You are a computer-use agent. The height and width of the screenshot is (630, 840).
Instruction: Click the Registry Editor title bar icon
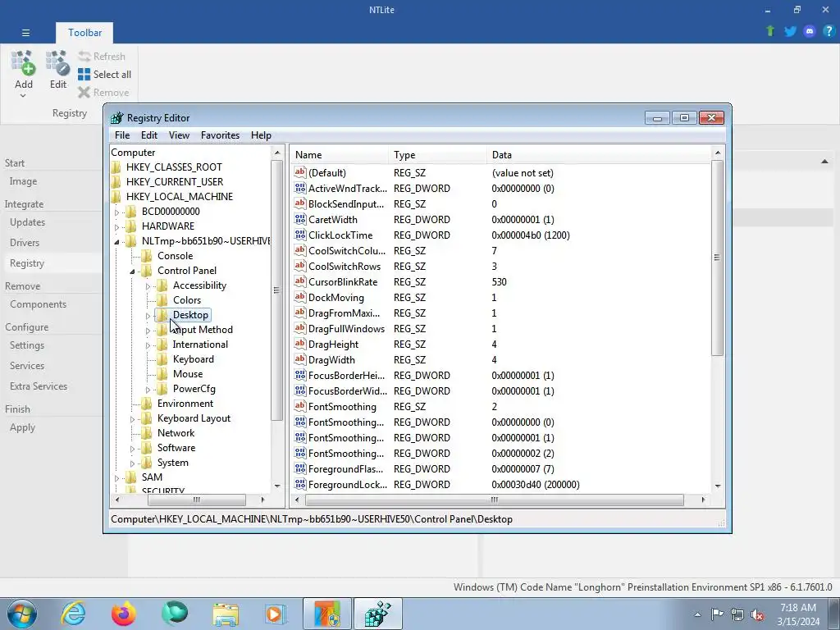pos(116,118)
